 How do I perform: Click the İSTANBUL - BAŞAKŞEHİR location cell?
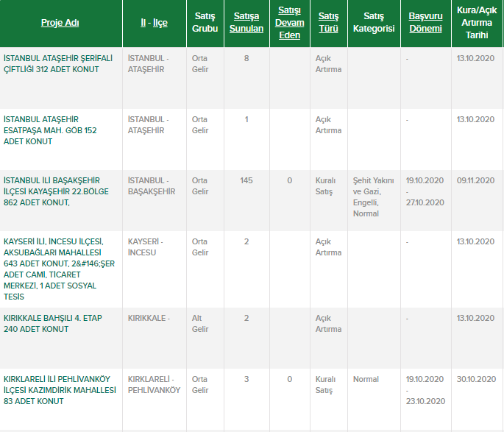click(x=152, y=185)
